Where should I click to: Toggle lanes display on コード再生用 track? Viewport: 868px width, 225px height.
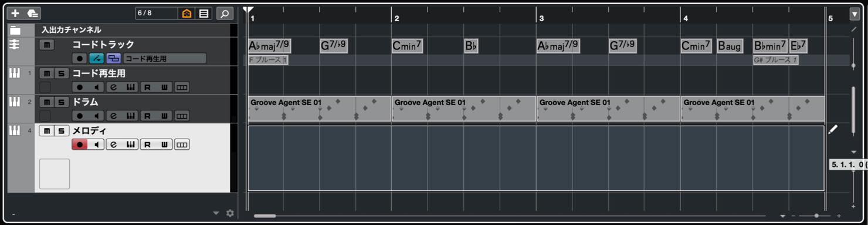click(182, 87)
